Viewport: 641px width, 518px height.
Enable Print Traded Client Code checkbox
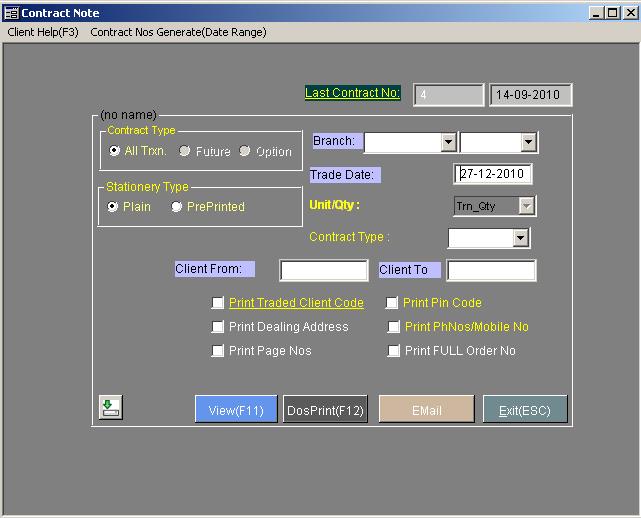coord(218,303)
